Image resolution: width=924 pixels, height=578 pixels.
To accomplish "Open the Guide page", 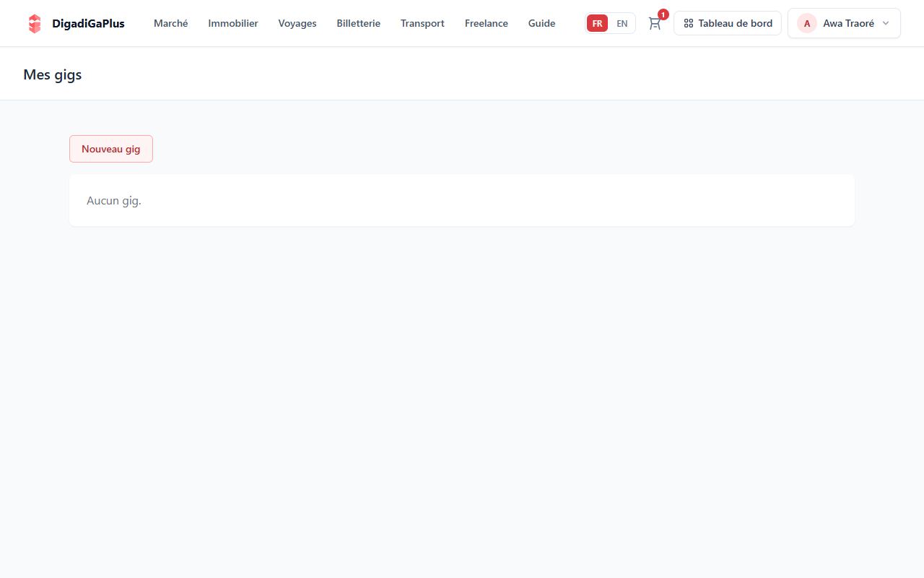I will (x=541, y=23).
